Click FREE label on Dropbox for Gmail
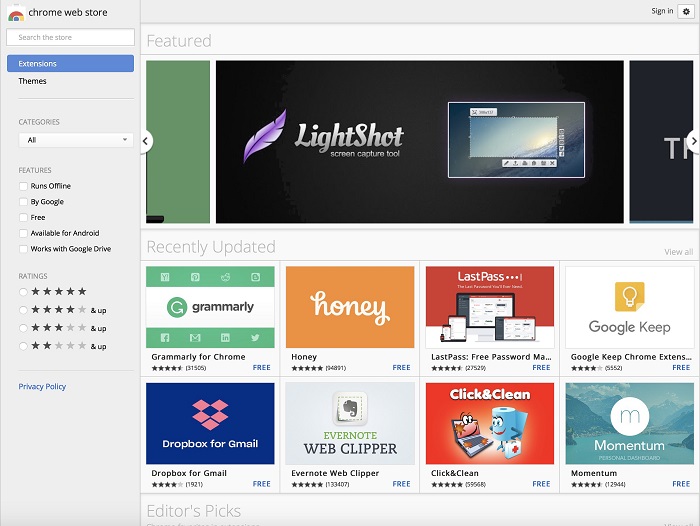This screenshot has height=526, width=700. point(262,484)
